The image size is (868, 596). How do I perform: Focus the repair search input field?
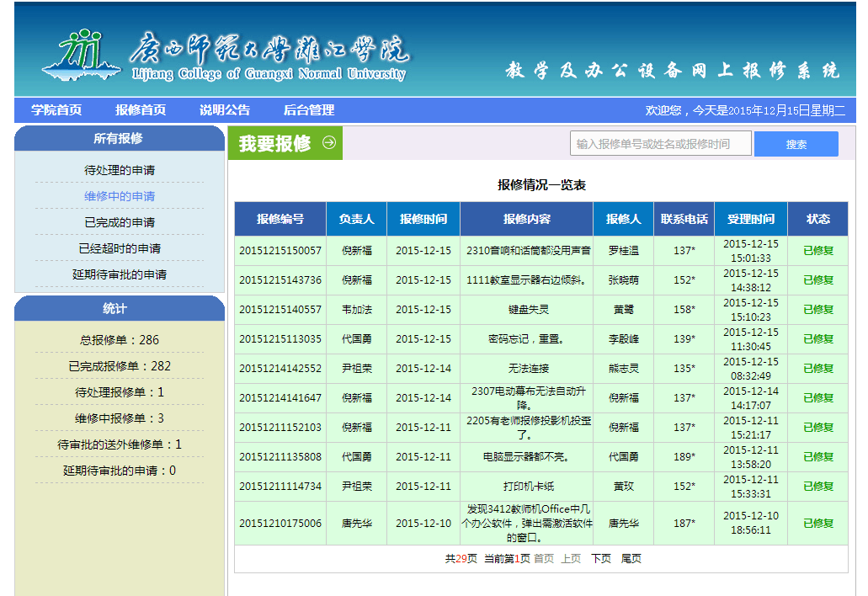(660, 144)
